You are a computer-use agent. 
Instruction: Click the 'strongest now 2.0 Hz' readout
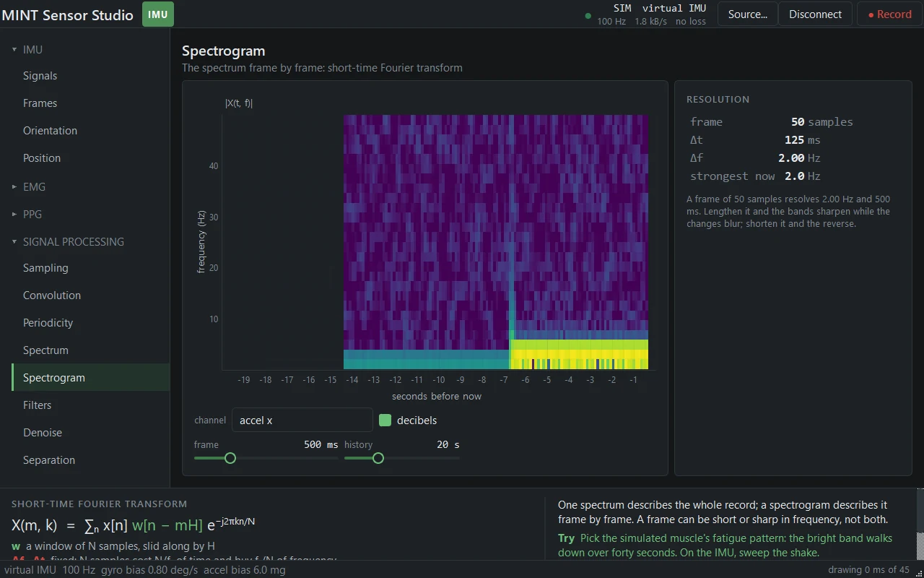tap(755, 176)
